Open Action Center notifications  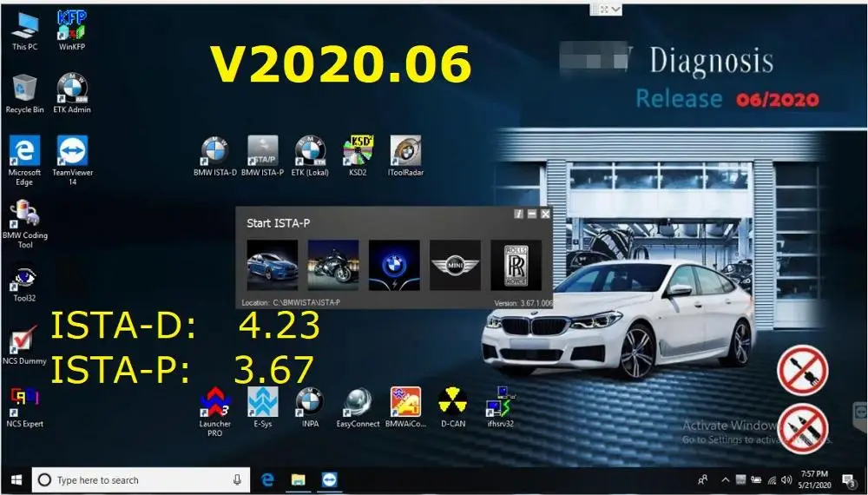coord(848,480)
